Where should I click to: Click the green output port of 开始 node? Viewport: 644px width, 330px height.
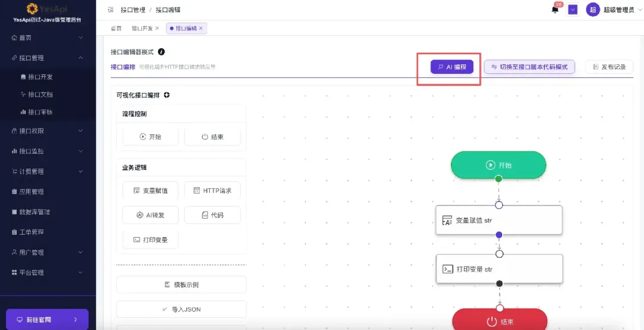[499, 179]
